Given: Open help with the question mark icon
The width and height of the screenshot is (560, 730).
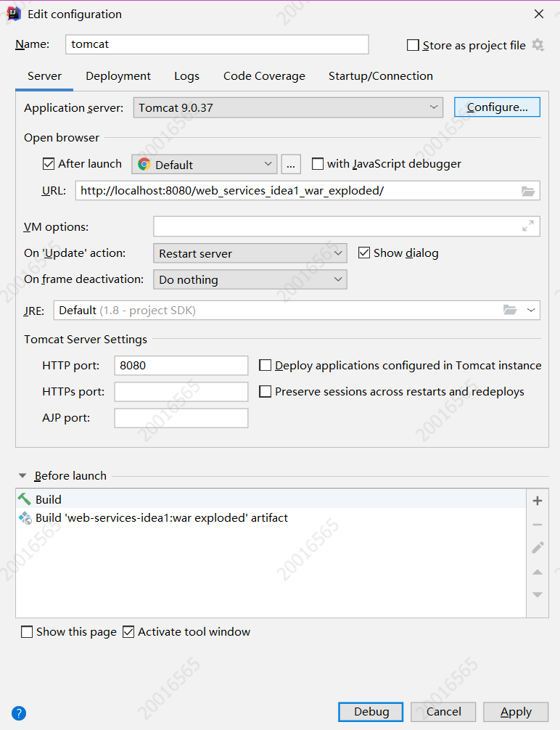Looking at the screenshot, I should (x=19, y=713).
